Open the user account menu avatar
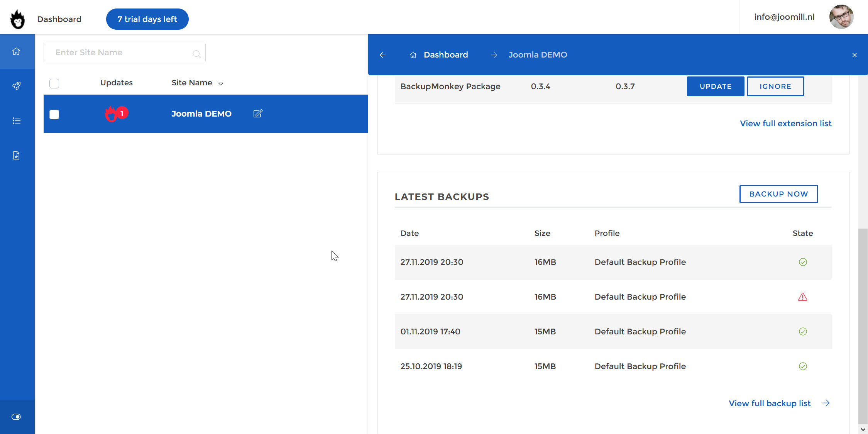Image resolution: width=868 pixels, height=434 pixels. [841, 17]
